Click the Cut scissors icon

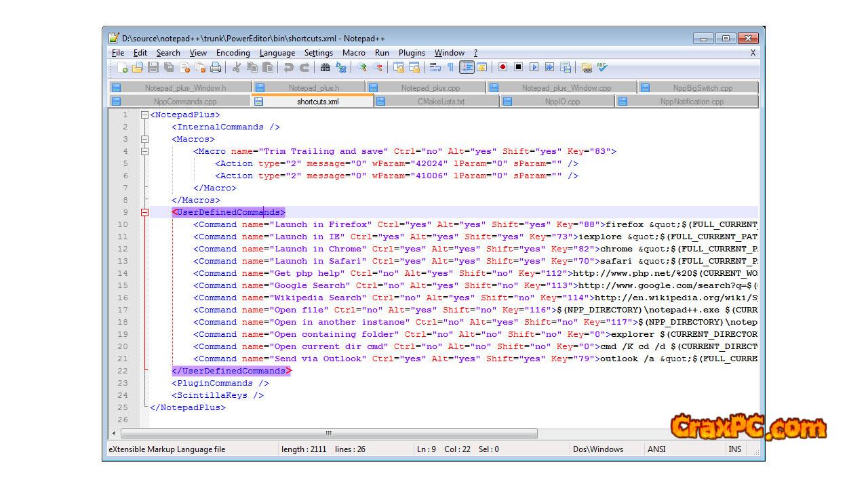(237, 67)
